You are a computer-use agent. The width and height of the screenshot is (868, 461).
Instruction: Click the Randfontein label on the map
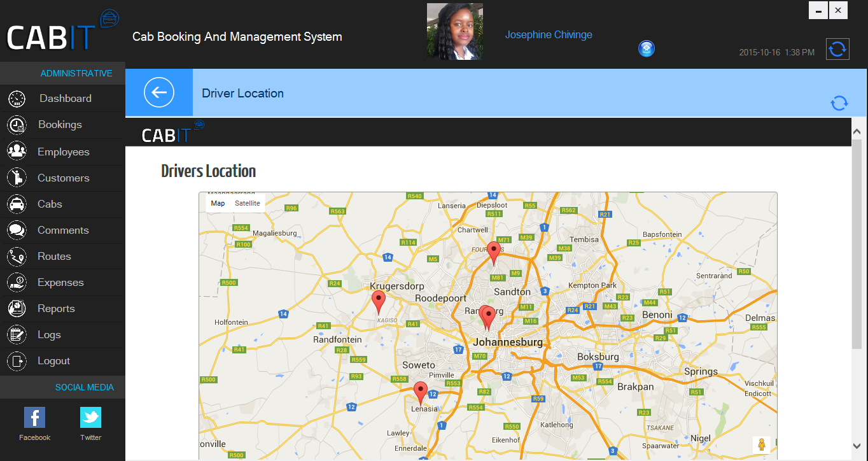point(337,339)
